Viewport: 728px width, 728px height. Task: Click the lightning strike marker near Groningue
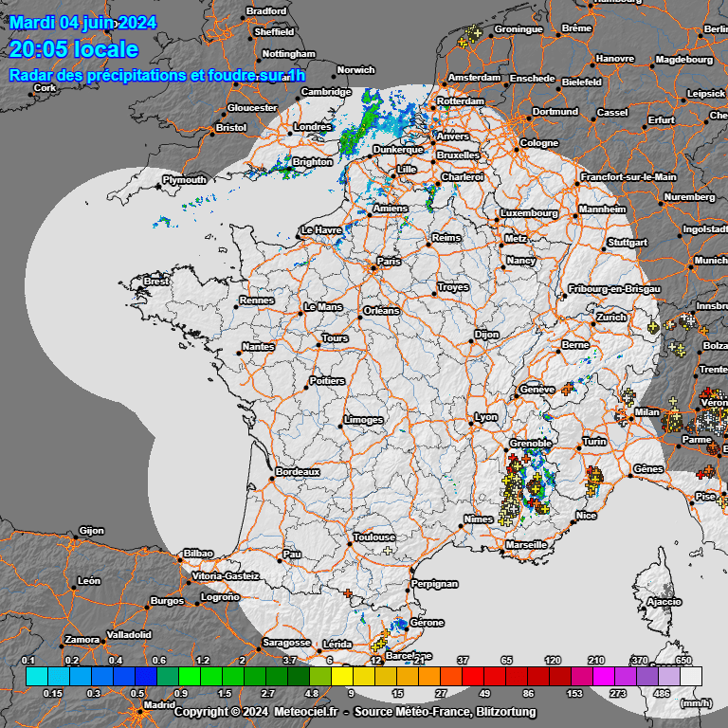click(x=469, y=38)
